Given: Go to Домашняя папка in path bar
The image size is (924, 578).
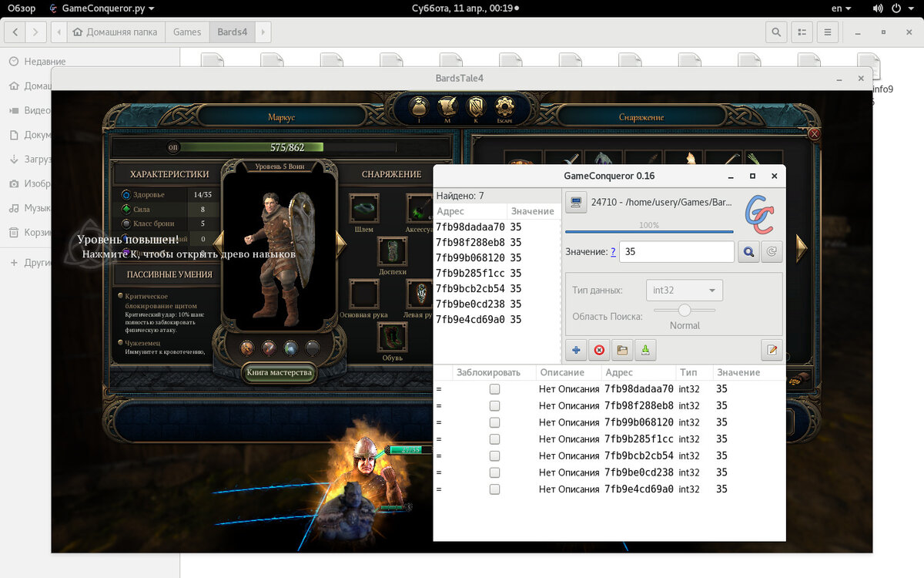Looking at the screenshot, I should click(117, 32).
